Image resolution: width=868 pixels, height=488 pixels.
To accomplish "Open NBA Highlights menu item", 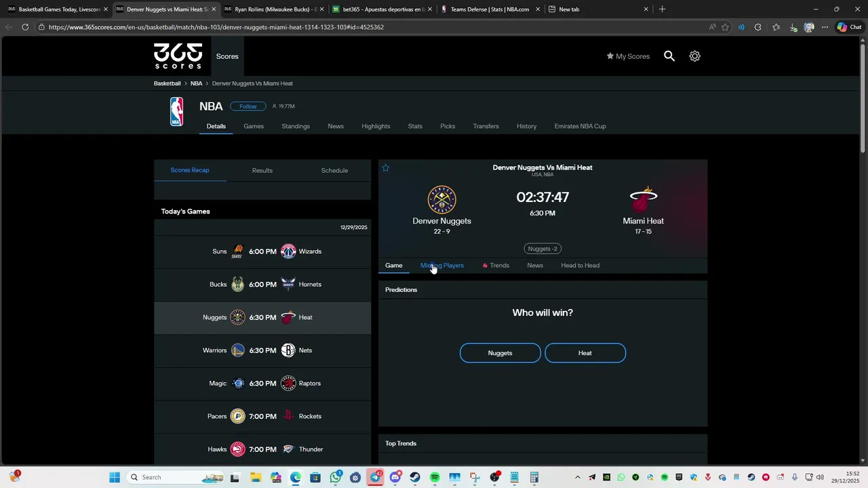I will point(376,126).
